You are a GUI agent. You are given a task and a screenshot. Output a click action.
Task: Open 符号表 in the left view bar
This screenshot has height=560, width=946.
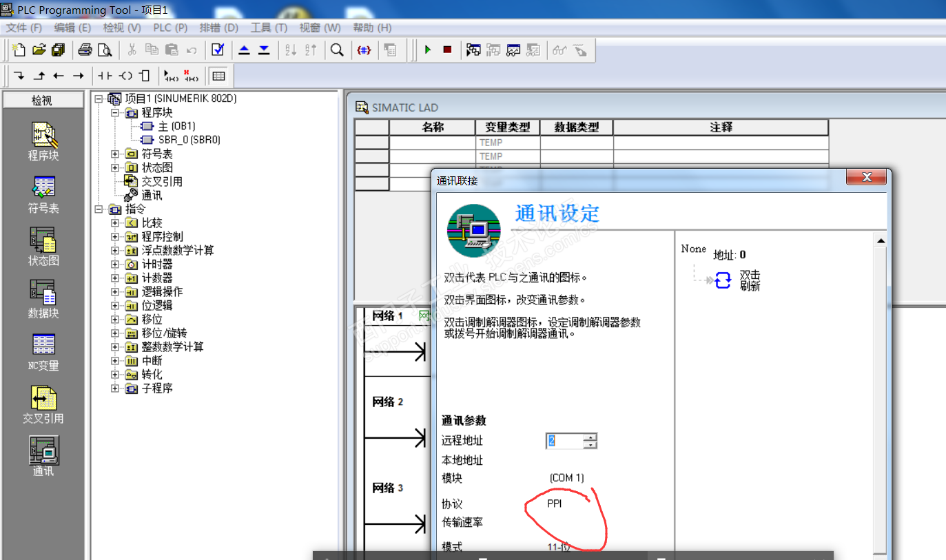click(x=43, y=195)
